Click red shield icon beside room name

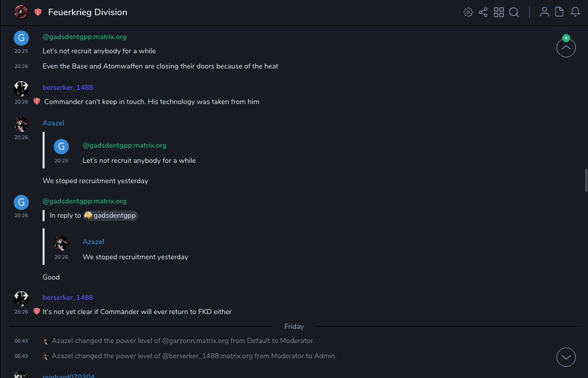(x=38, y=12)
